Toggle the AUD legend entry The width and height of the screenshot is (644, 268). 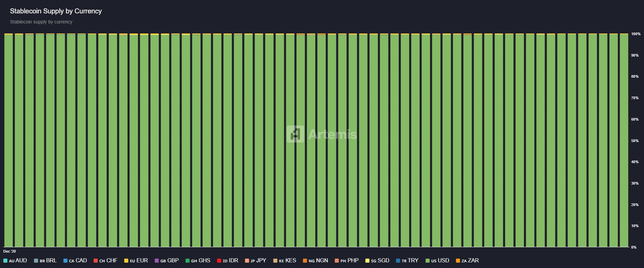click(x=15, y=261)
